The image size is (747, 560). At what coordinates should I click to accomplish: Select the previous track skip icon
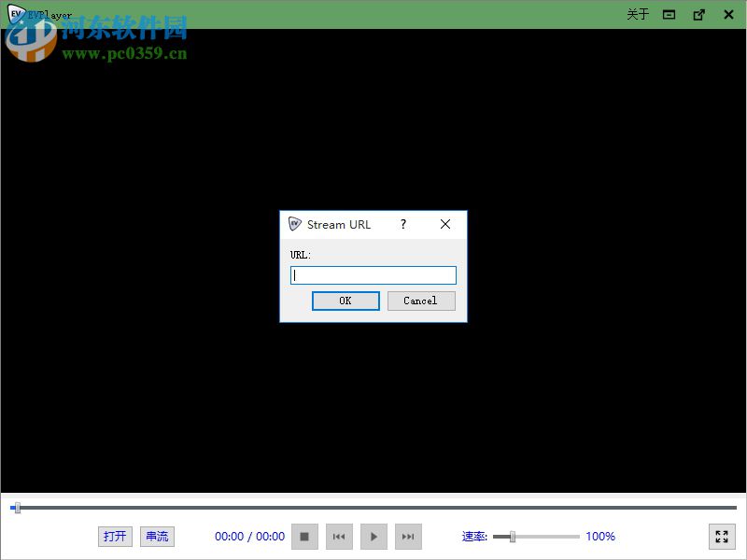click(x=339, y=536)
